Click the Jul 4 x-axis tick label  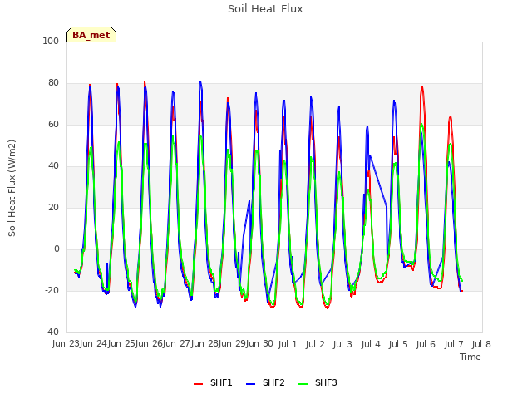[x=371, y=344]
